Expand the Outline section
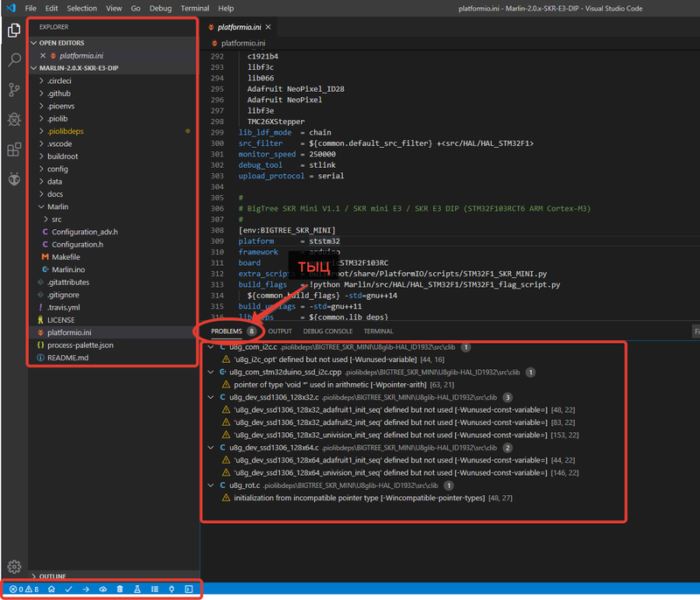 pyautogui.click(x=52, y=576)
